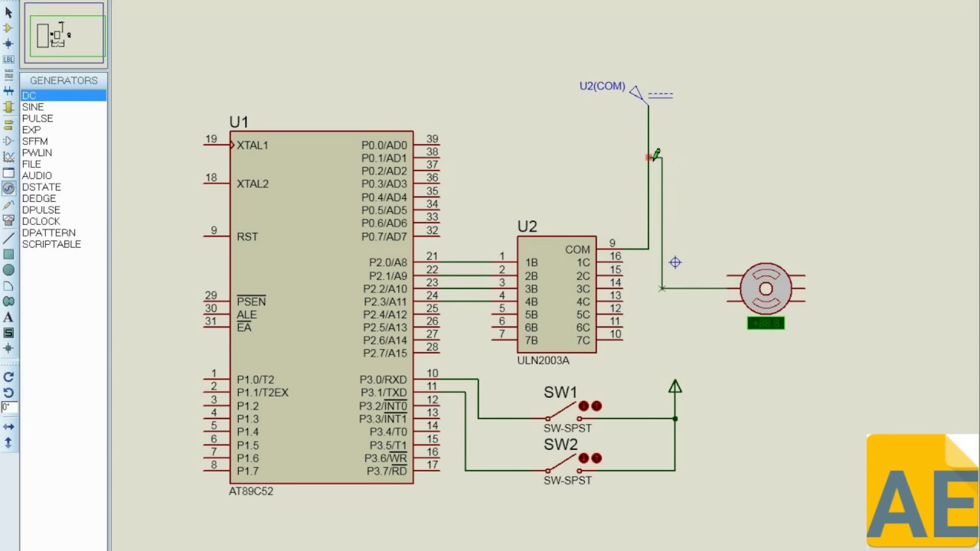The height and width of the screenshot is (551, 980).
Task: Click the rotation angle input field
Action: (8, 408)
